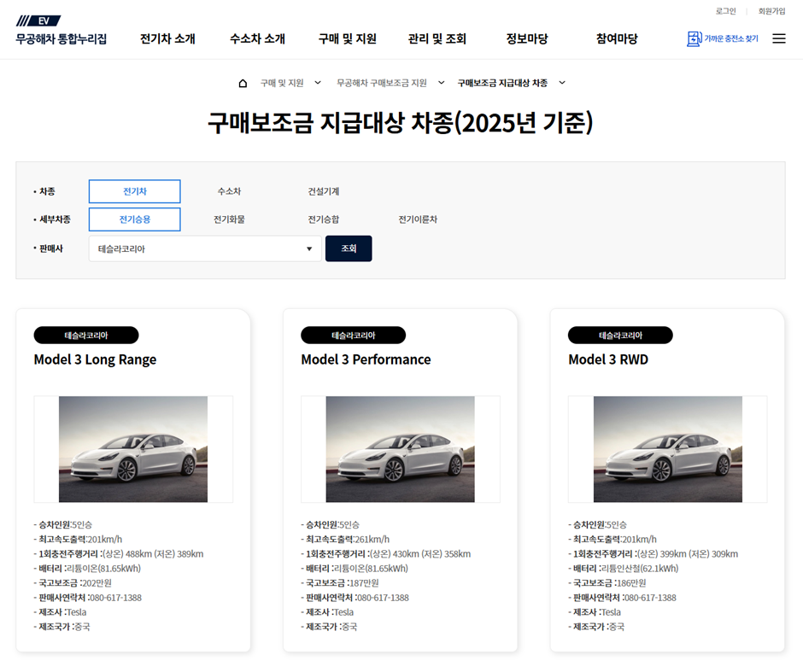Click Long Range card 배터리 리튬이온(81.65kWh) text
The width and height of the screenshot is (803, 672).
(88, 569)
